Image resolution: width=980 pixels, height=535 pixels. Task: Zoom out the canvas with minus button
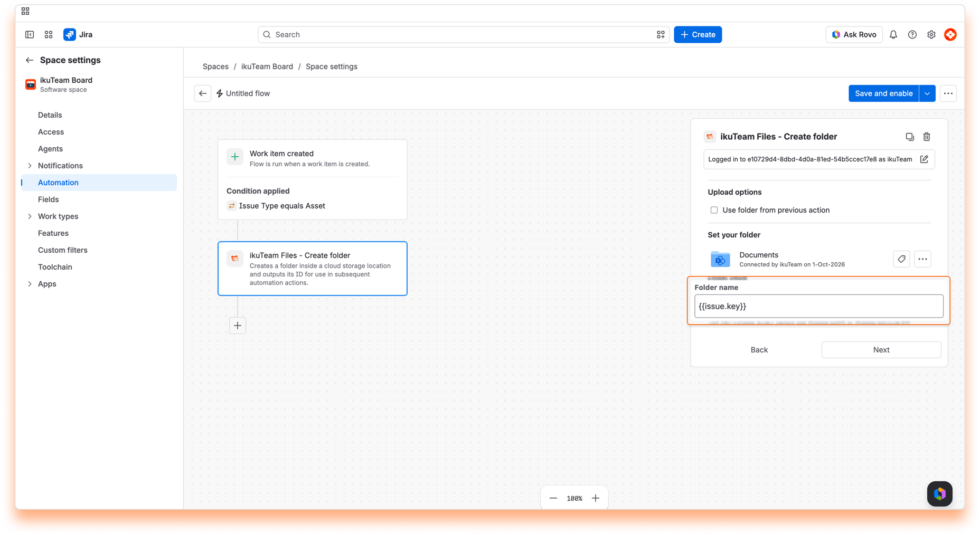pyautogui.click(x=553, y=498)
